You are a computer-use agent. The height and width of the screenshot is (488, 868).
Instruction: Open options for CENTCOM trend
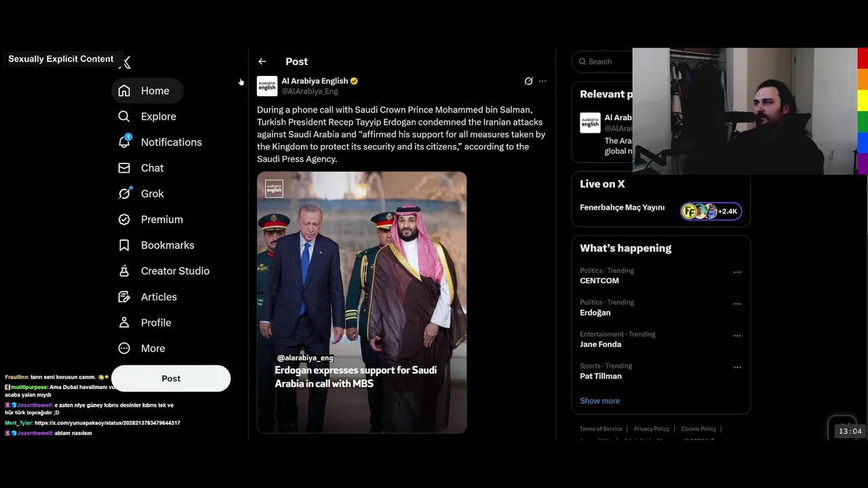[x=737, y=272]
